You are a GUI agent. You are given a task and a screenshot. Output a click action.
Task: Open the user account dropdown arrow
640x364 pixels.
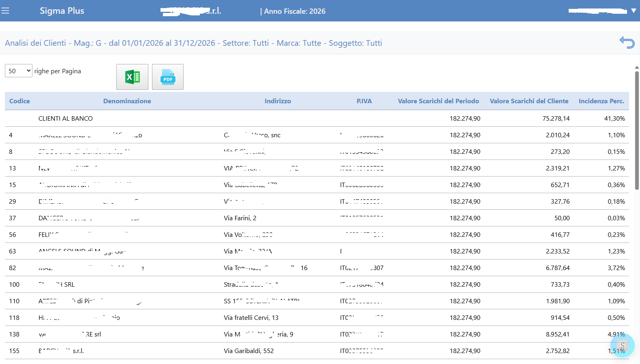click(634, 11)
